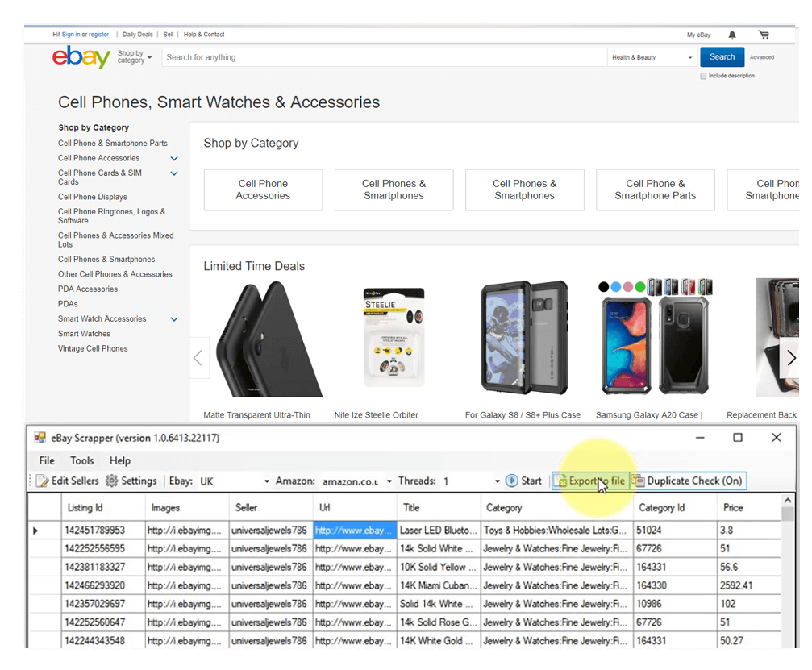812x670 pixels.
Task: Select the blue color swatch for Galaxy A20 case
Action: tap(616, 287)
